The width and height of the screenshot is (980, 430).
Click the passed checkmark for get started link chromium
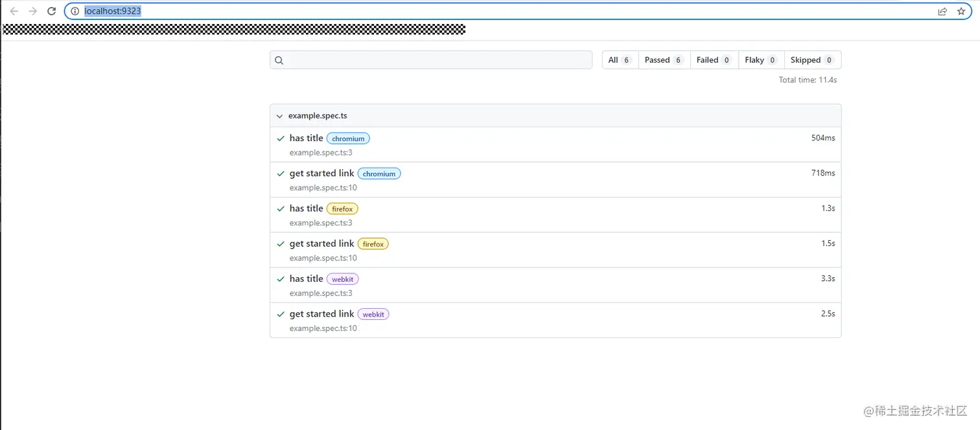click(281, 174)
